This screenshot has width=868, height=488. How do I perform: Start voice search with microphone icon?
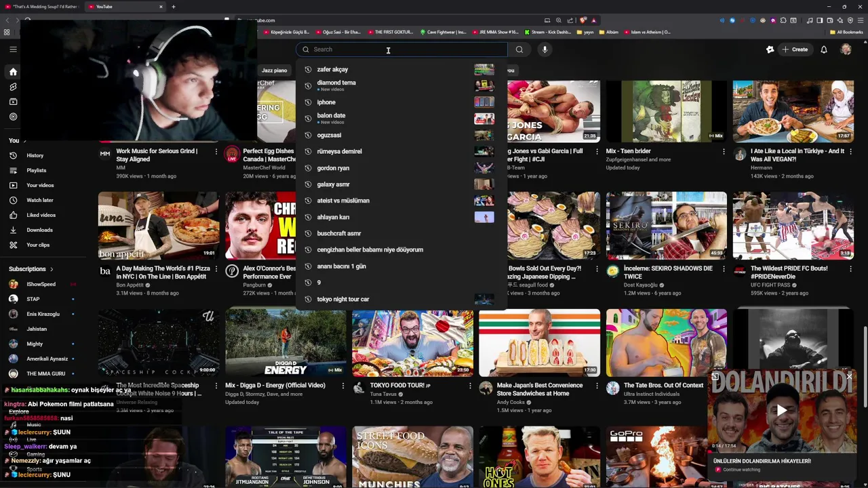(x=545, y=49)
